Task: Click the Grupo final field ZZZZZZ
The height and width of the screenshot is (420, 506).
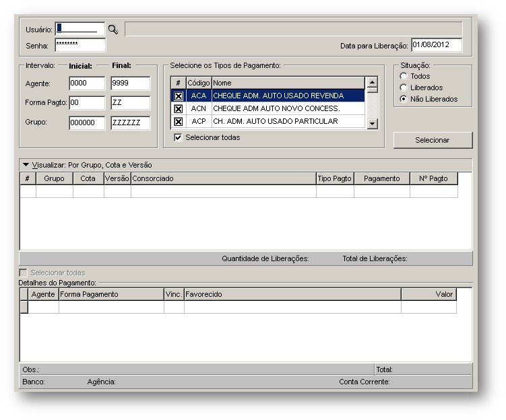Action: [130, 123]
